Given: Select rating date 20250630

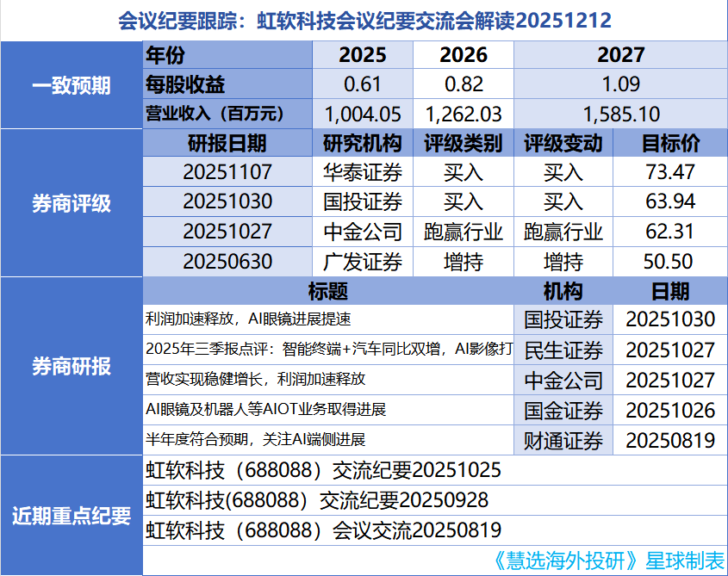Looking at the screenshot, I should pos(227,262).
